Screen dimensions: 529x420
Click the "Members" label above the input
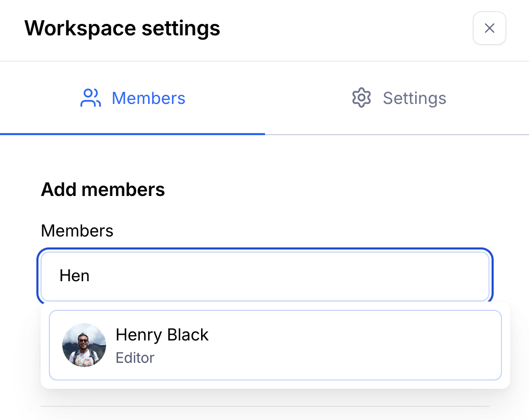[x=77, y=230]
